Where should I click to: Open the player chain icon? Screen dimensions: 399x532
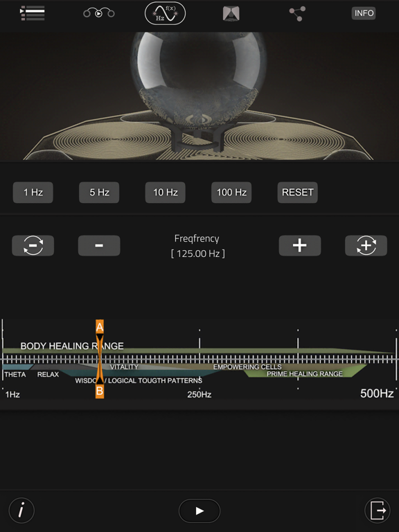point(99,14)
